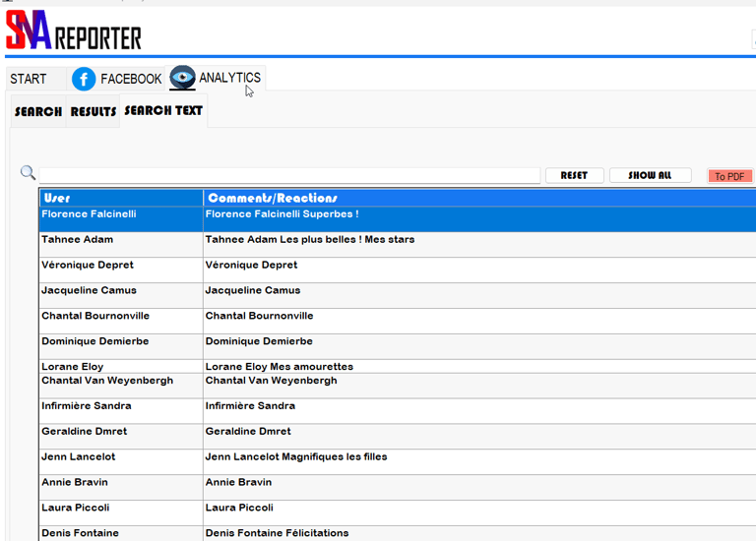Click the SNA Reporter logo

click(73, 30)
